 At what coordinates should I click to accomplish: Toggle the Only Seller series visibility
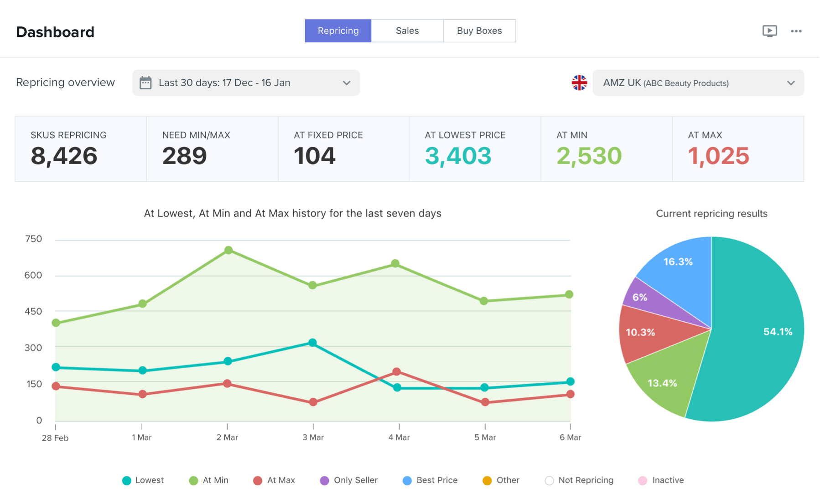323,480
